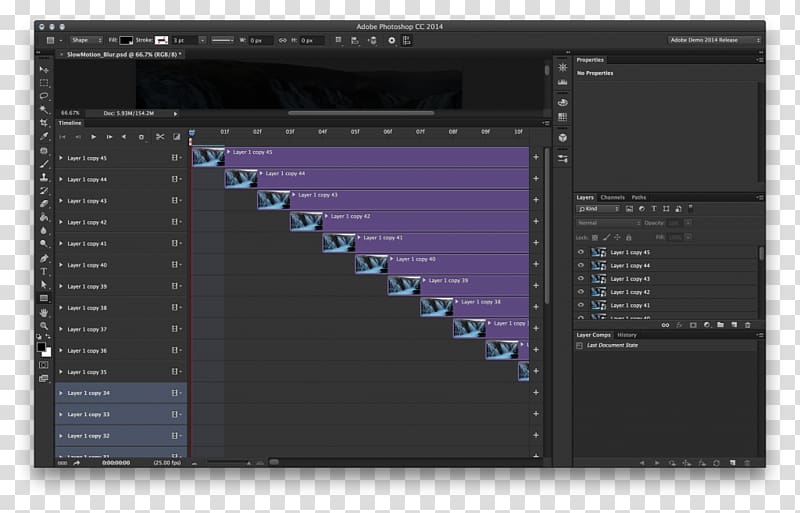Switch to the Channels tab

(x=612, y=197)
